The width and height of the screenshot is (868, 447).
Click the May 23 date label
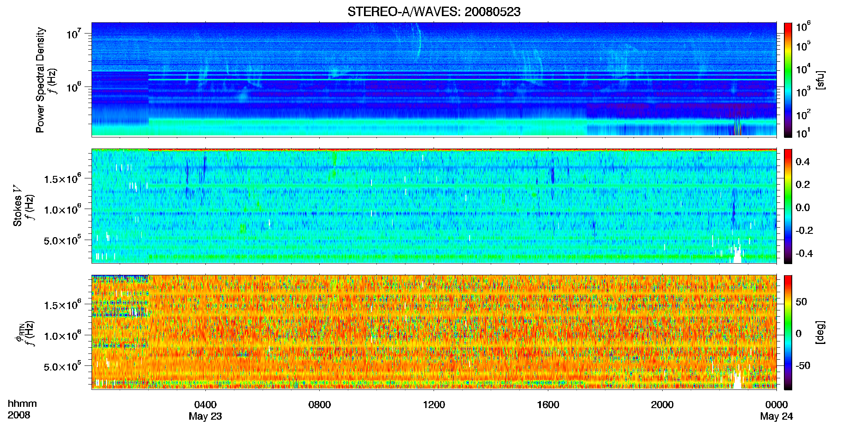pos(205,416)
